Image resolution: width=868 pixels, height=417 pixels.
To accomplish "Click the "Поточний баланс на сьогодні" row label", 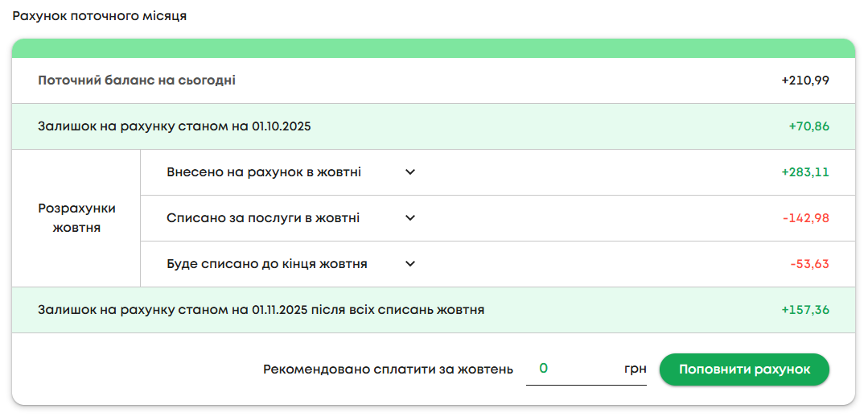I will coord(137,81).
